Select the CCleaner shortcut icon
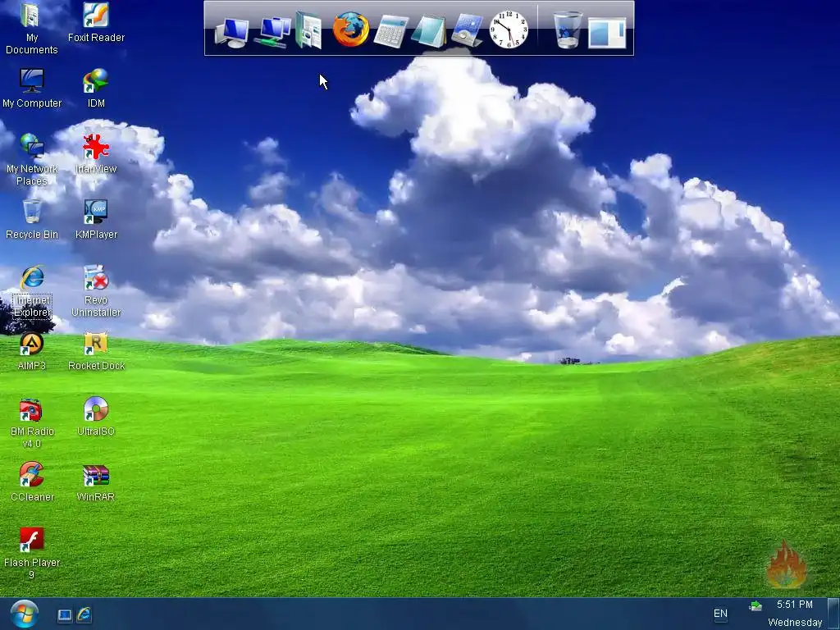840x630 pixels. [x=32, y=482]
